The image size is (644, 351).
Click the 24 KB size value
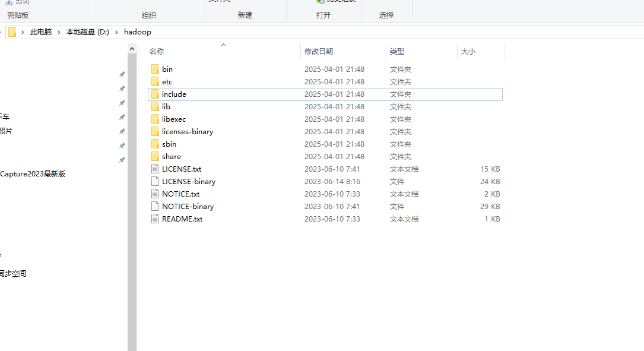(x=490, y=181)
